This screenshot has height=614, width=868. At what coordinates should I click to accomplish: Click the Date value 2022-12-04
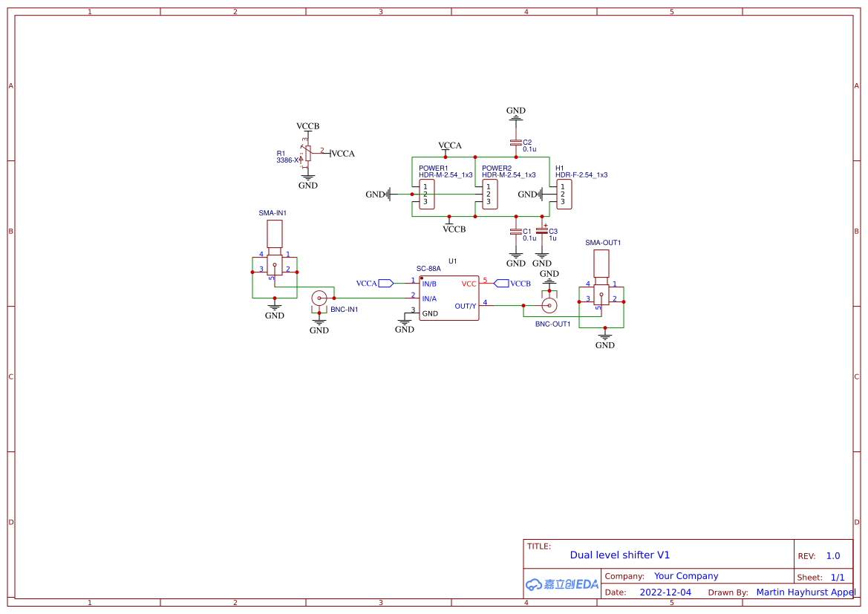tap(666, 592)
